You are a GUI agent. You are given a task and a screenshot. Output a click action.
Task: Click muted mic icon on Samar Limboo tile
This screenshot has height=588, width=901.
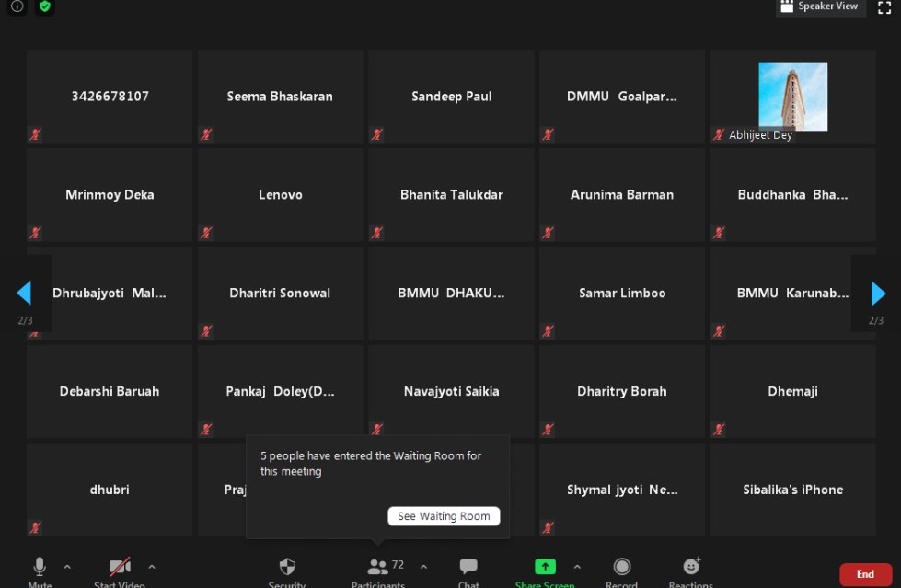549,331
